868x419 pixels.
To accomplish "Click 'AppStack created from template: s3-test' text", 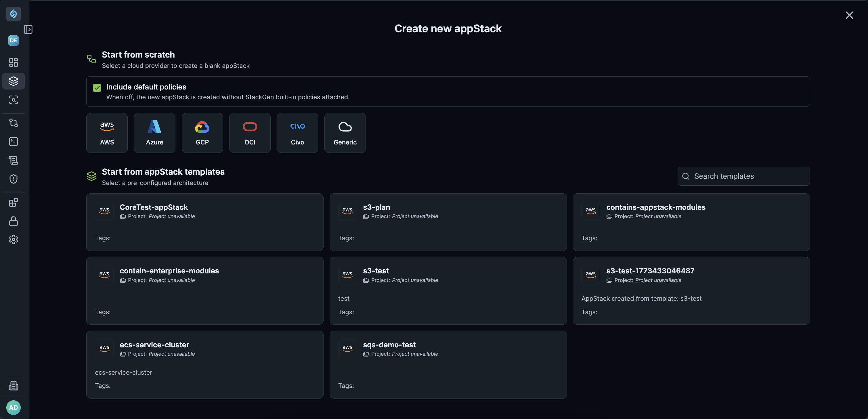I will pos(641,299).
